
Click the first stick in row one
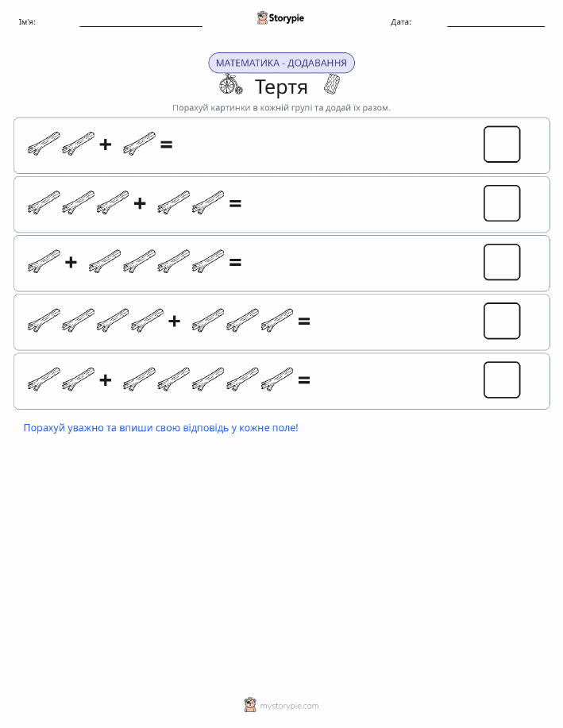pos(44,144)
